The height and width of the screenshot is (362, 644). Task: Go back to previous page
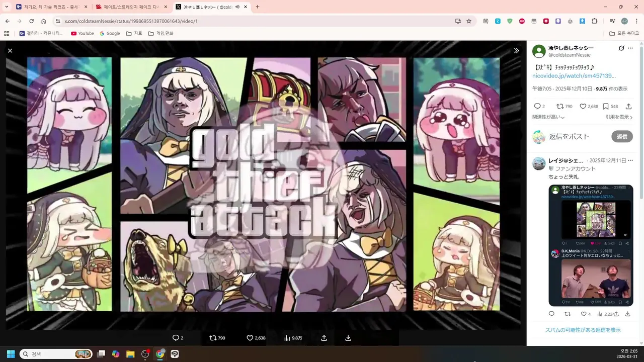(x=8, y=21)
